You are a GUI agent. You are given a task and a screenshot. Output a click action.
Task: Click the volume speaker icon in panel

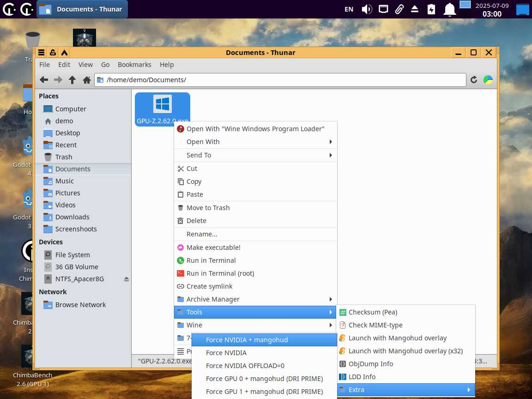[367, 9]
